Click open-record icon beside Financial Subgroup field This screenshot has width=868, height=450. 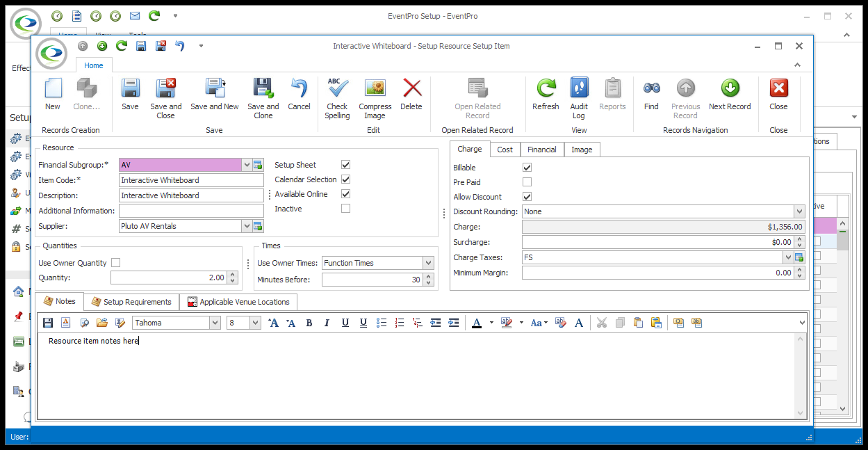pyautogui.click(x=258, y=165)
